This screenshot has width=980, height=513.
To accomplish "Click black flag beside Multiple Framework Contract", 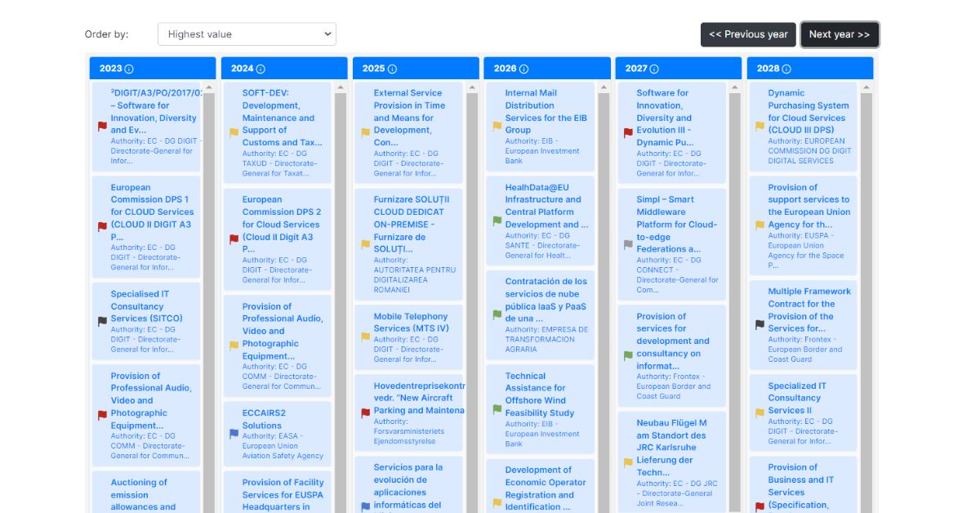I will (x=759, y=324).
